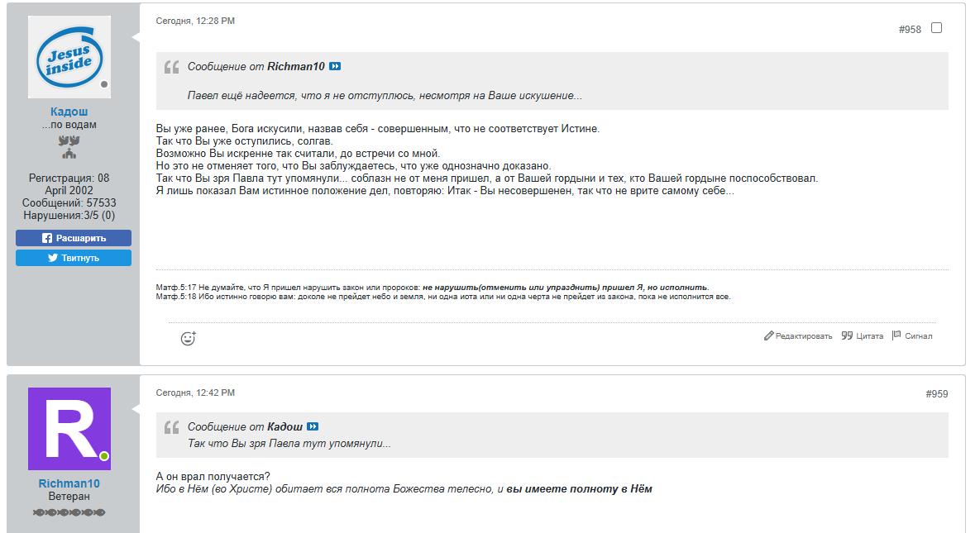
Task: Jump to Richman10's original quoted post via arrow
Action: (x=335, y=66)
